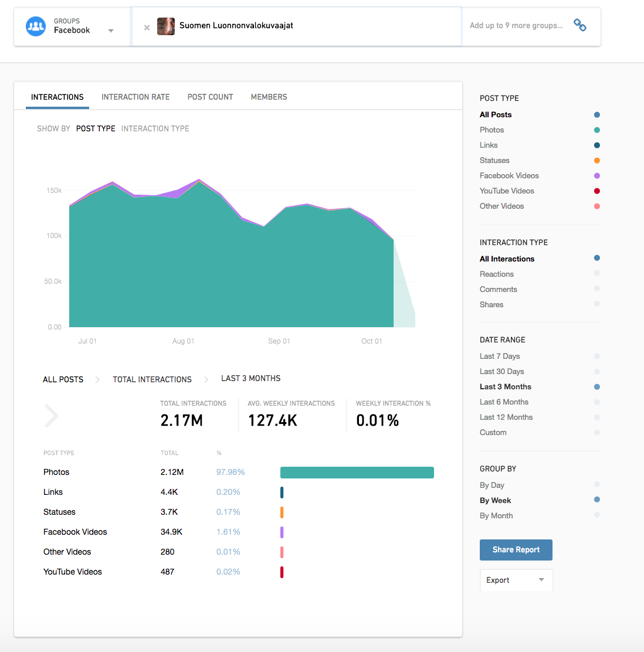Click the Facebook groups people icon
The image size is (644, 652).
coord(36,26)
